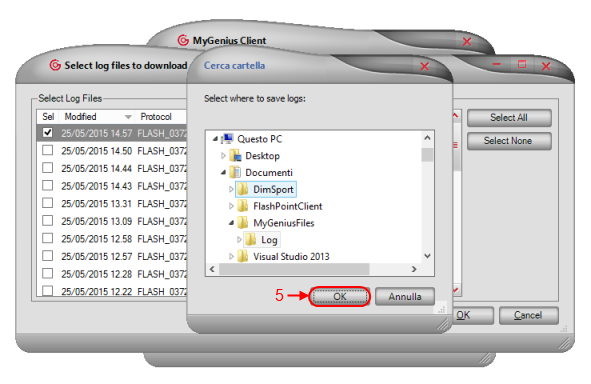Click the Log folder icon
The width and height of the screenshot is (591, 384).
point(251,239)
